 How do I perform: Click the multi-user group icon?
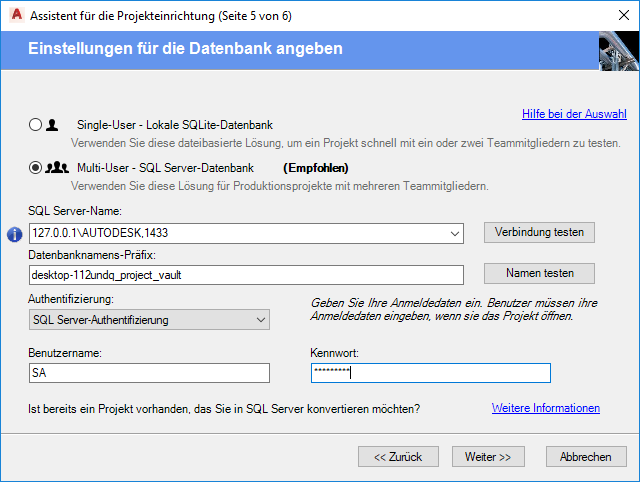click(57, 167)
